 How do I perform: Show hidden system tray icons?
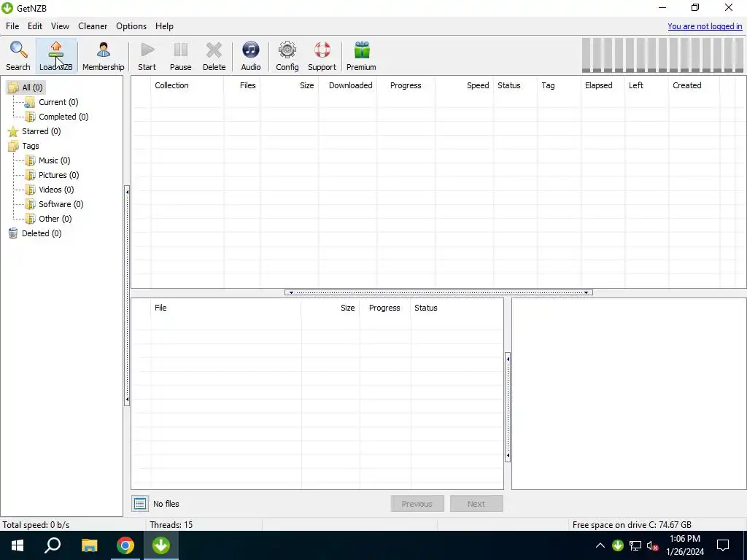click(600, 545)
